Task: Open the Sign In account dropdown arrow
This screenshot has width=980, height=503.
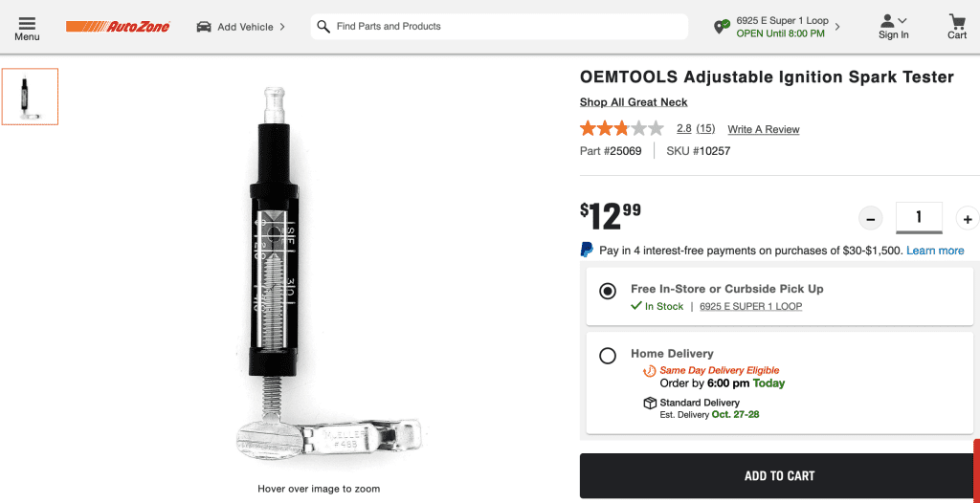Action: click(902, 20)
